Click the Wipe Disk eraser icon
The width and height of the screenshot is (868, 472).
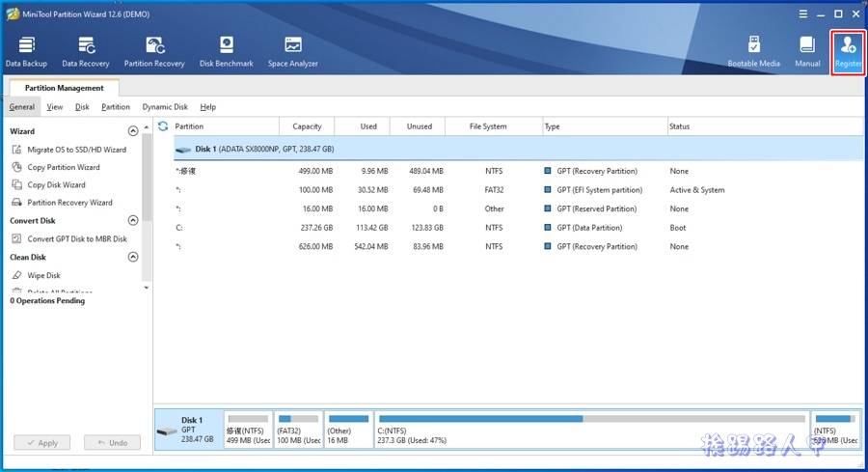(x=17, y=275)
